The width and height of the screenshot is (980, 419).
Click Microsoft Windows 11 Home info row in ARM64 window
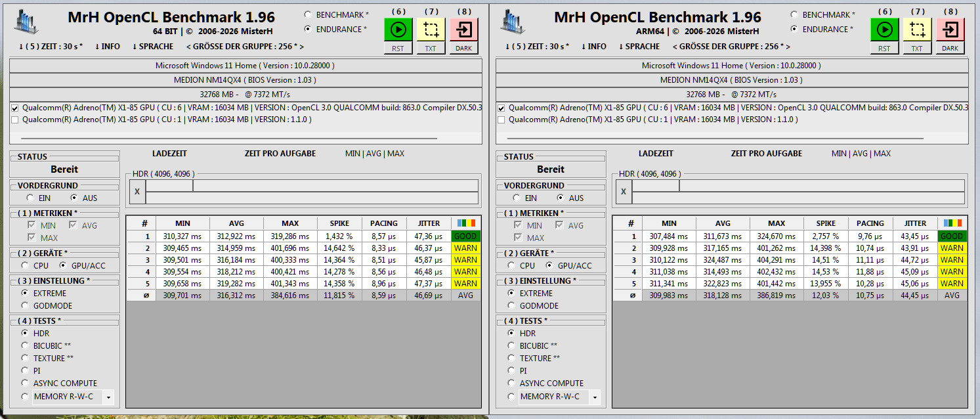pos(731,66)
